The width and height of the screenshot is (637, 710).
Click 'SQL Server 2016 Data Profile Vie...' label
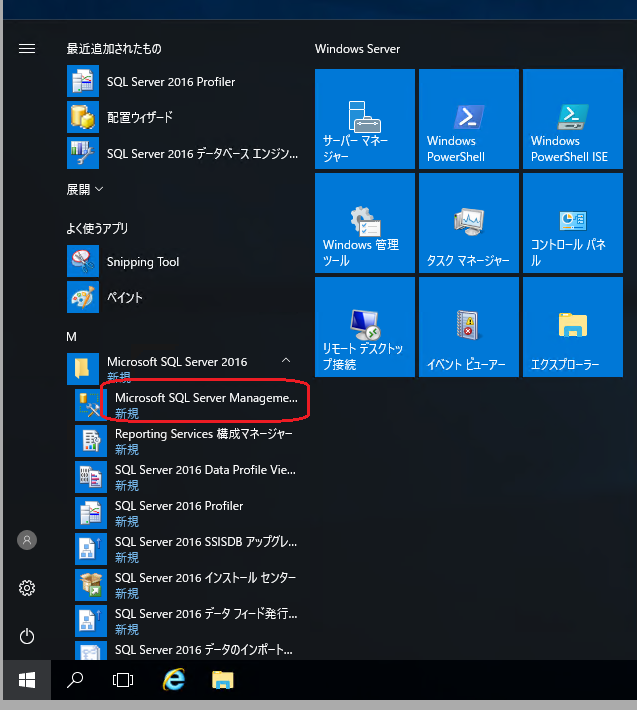(x=205, y=470)
